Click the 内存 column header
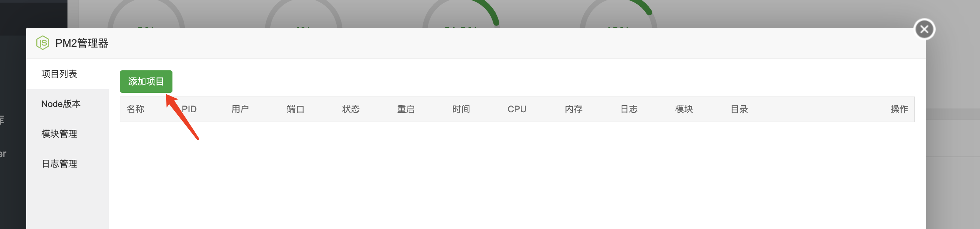Image resolution: width=980 pixels, height=229 pixels. [574, 109]
